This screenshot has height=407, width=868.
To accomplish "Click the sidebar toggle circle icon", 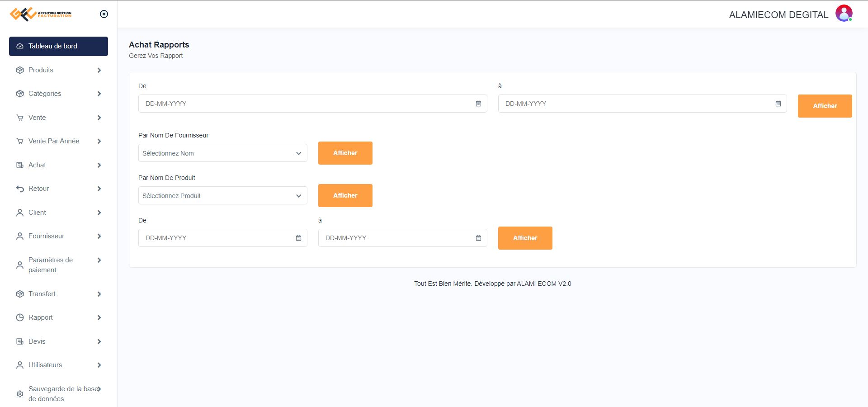I will pos(104,14).
